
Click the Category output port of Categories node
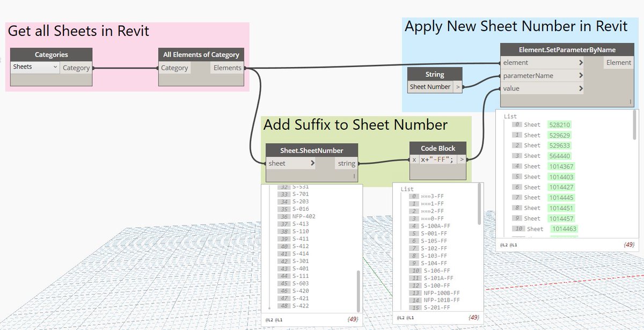point(76,68)
